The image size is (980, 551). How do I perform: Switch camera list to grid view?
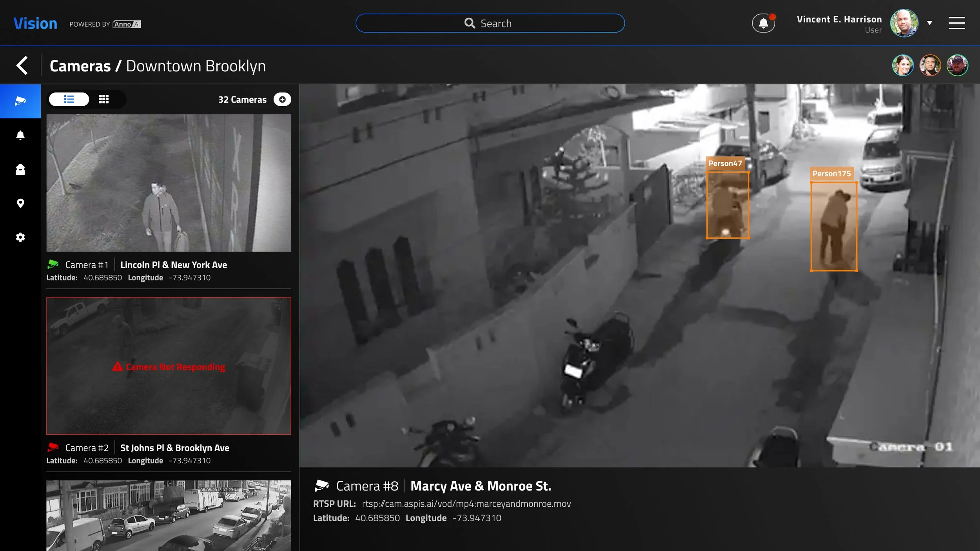pos(104,99)
